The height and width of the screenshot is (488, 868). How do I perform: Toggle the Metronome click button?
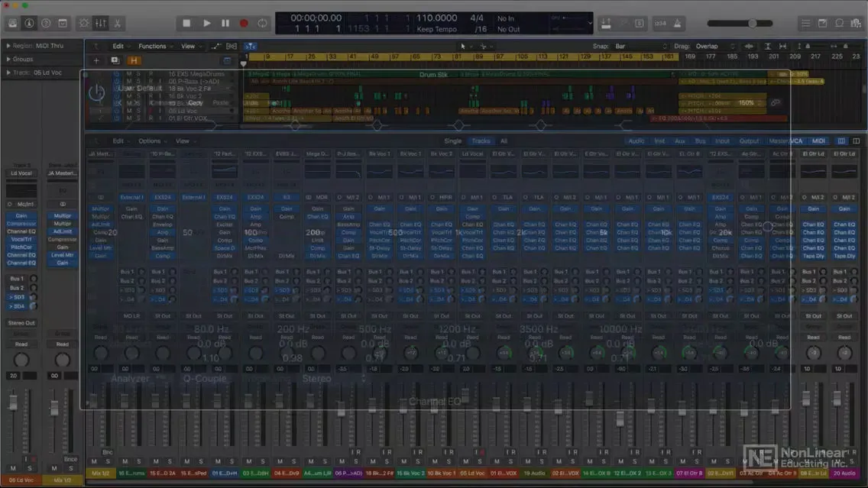(678, 23)
